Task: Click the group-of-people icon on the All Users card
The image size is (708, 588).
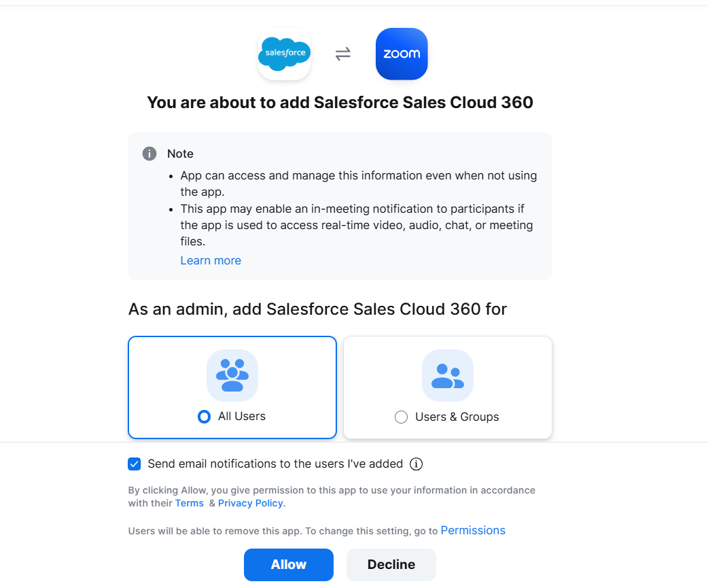Action: [232, 375]
